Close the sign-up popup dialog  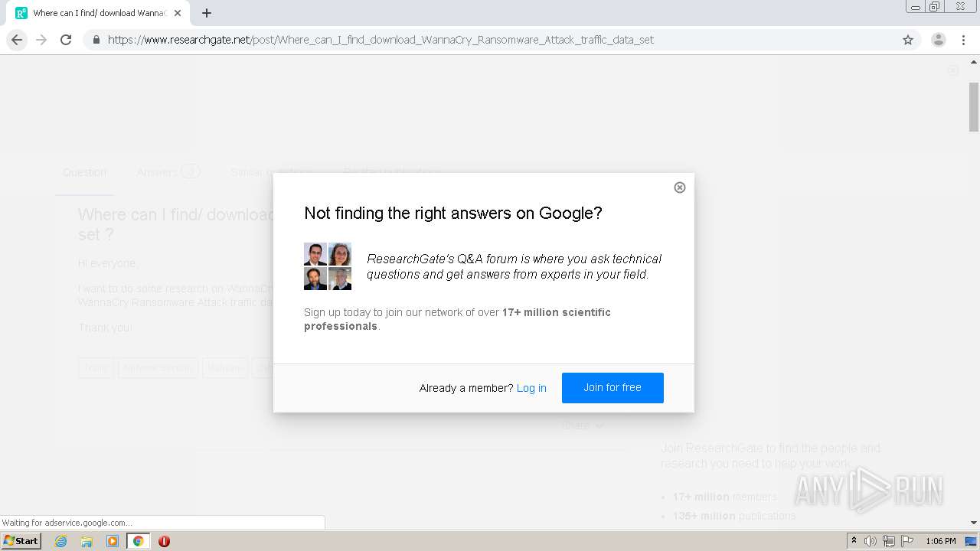(679, 187)
